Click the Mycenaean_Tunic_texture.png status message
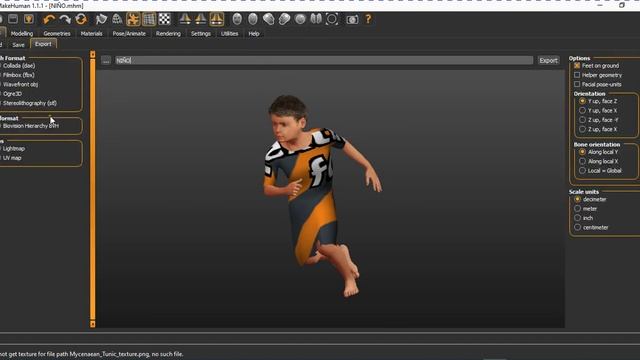Image resolution: width=640 pixels, height=360 pixels. [x=92, y=354]
